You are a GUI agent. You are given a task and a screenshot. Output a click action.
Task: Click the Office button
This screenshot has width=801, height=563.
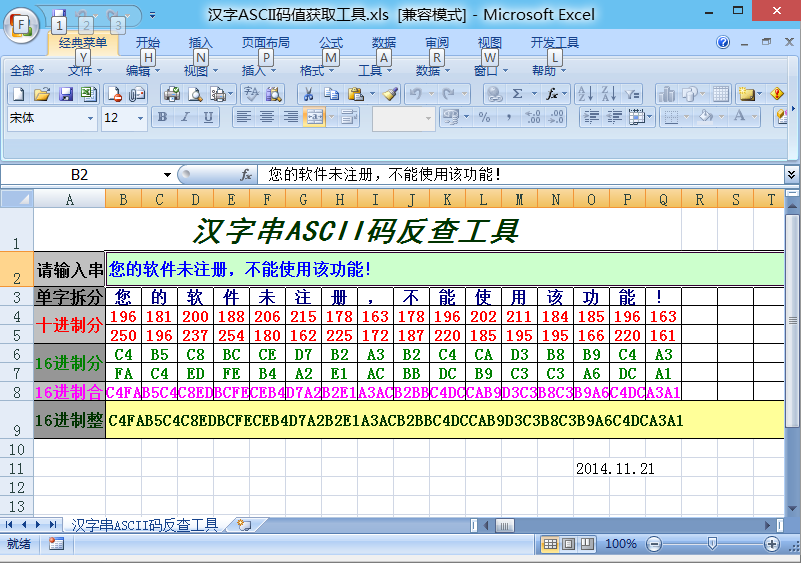[22, 23]
